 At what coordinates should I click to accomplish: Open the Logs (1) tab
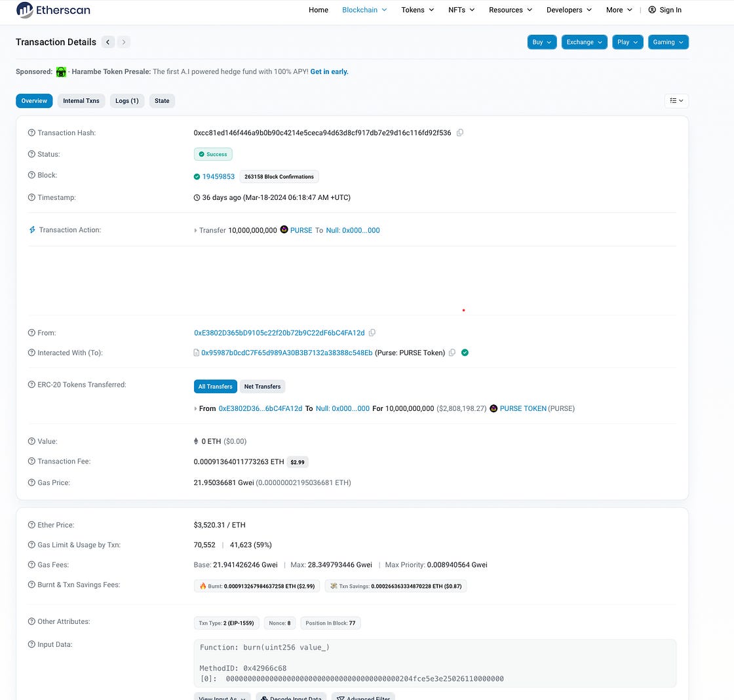pos(126,101)
